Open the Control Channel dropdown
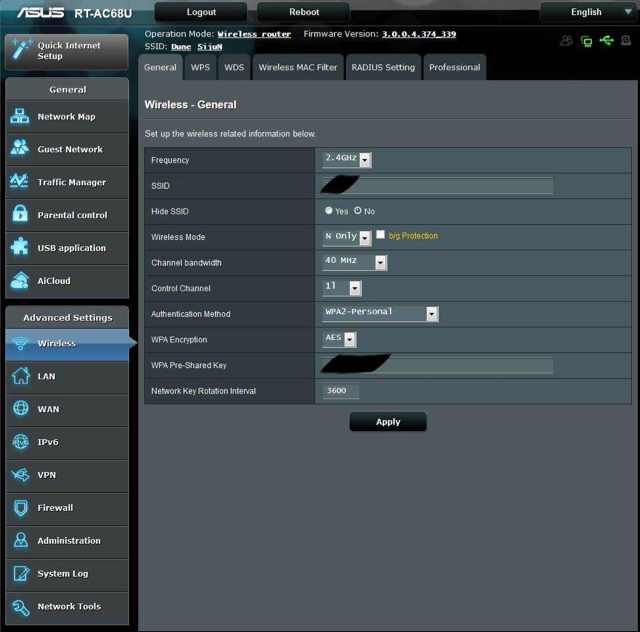 point(342,287)
